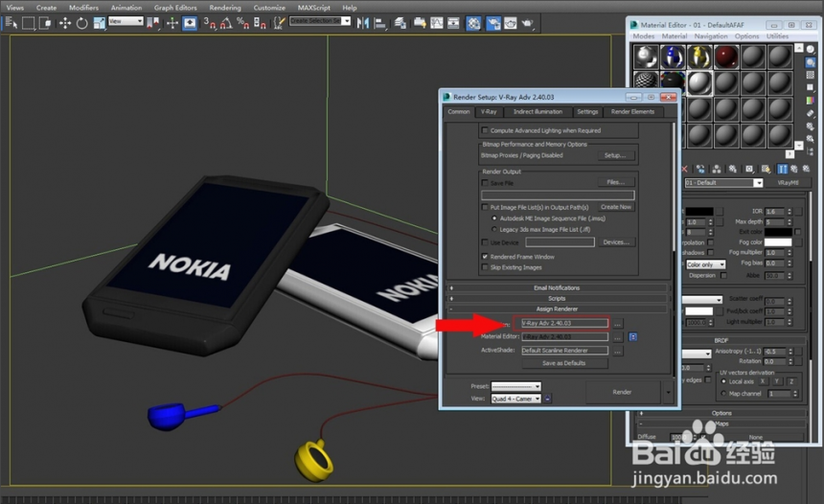
Task: Click the Devices... button
Action: pyautogui.click(x=616, y=242)
